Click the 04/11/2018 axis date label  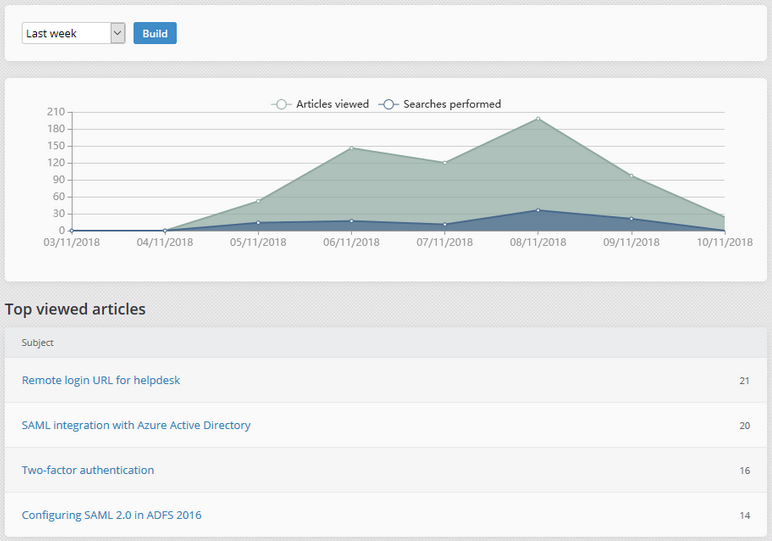(x=165, y=242)
